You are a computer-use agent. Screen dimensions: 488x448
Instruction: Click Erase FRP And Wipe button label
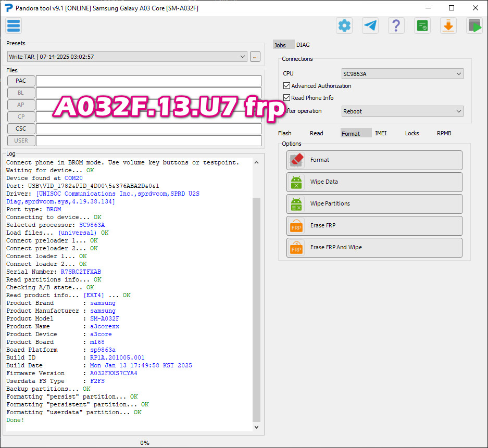click(x=336, y=247)
